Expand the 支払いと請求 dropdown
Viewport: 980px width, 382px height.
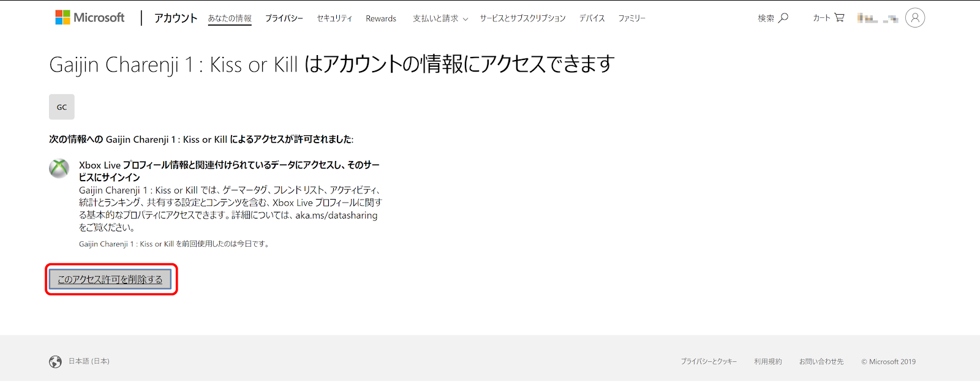point(440,18)
